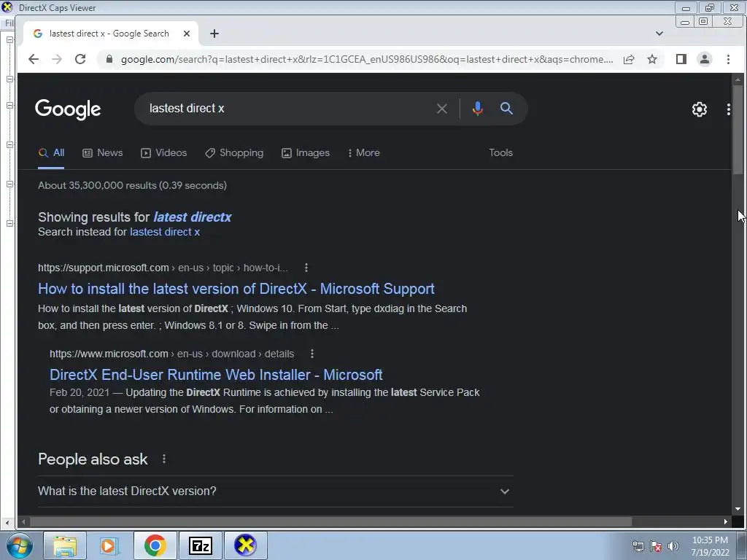Screen dimensions: 747x560
Task: Open Windows Media Player from taskbar
Action: (109, 545)
